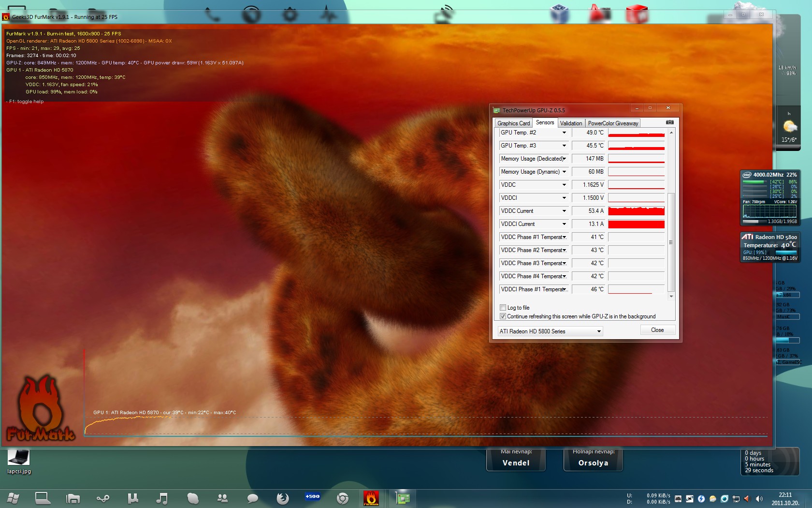Open the file folder taskbar icon

pyautogui.click(x=73, y=498)
